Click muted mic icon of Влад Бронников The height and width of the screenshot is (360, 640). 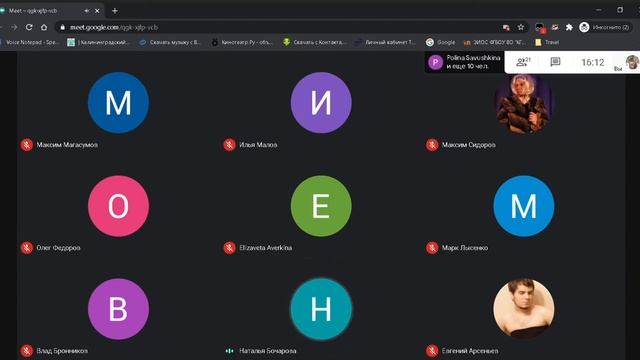coord(27,351)
